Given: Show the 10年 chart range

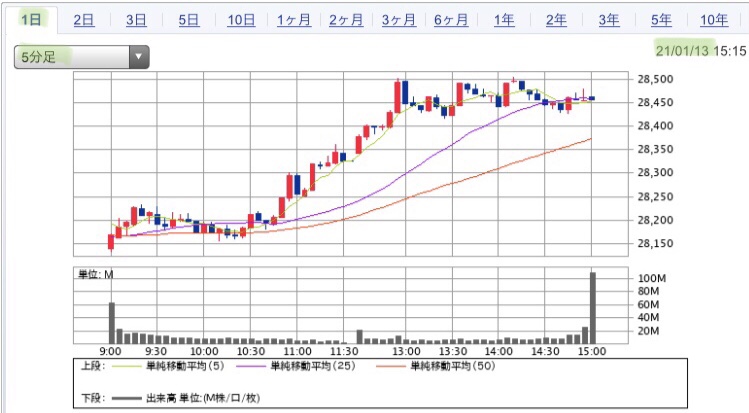Looking at the screenshot, I should pos(714,20).
